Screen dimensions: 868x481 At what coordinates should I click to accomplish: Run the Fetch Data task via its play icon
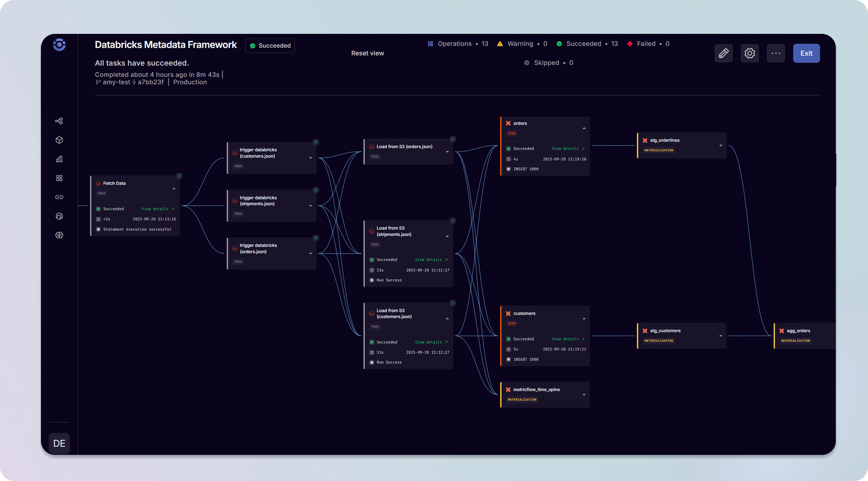pos(179,175)
